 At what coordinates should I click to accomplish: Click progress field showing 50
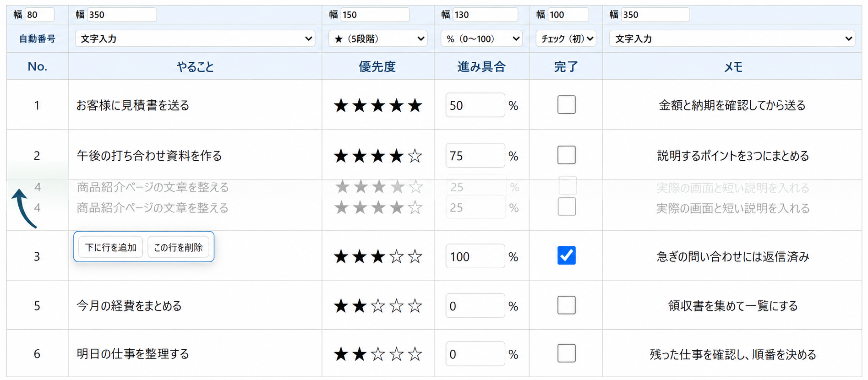click(475, 105)
